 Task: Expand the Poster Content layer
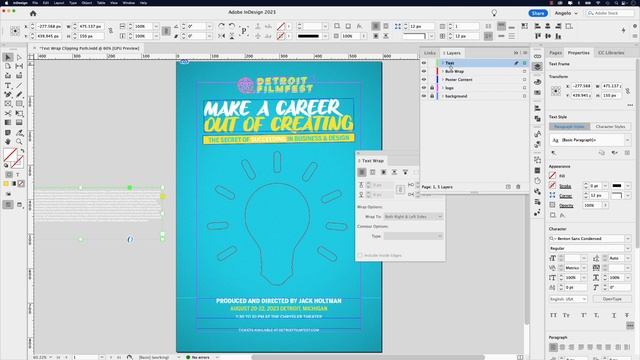click(443, 80)
